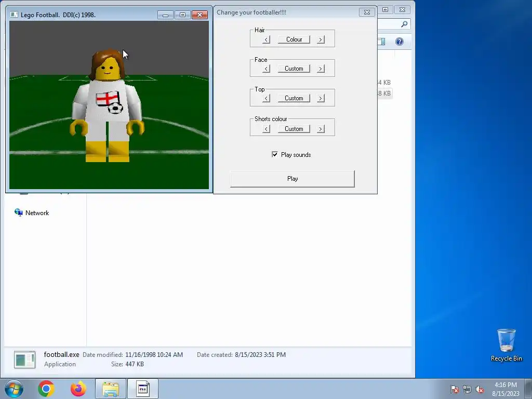Click football.exe details pane thumbnail

(24, 360)
